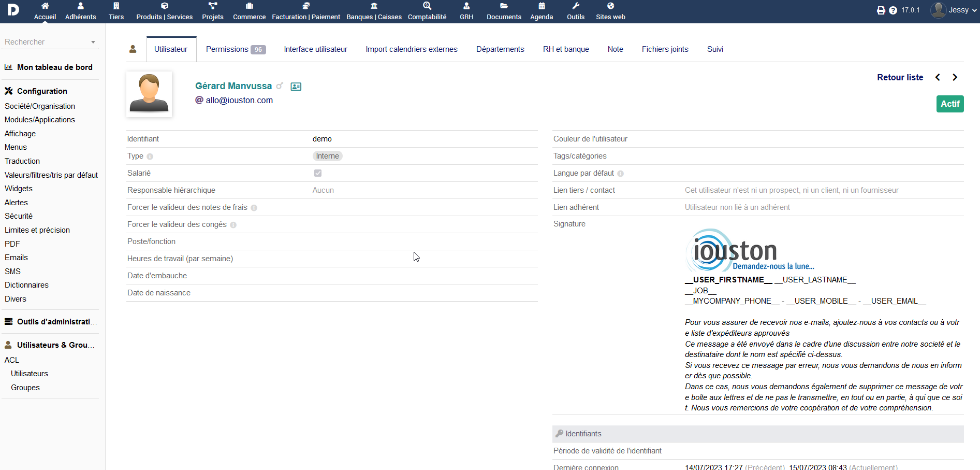The width and height of the screenshot is (980, 470).
Task: Click the Dolibarr logo icon
Action: (x=13, y=10)
